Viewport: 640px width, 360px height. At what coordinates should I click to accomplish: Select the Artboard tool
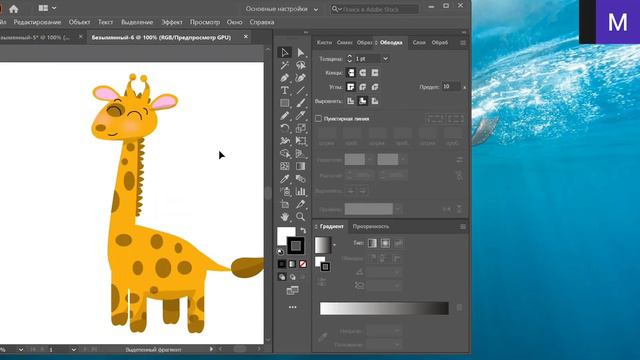pos(284,204)
